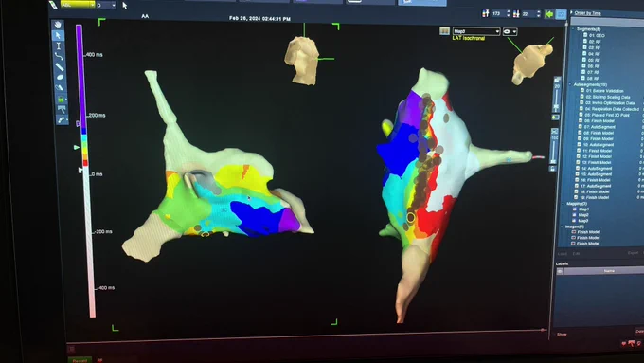Select the curved line drawing tool
644x363 pixels.
[x=59, y=56]
